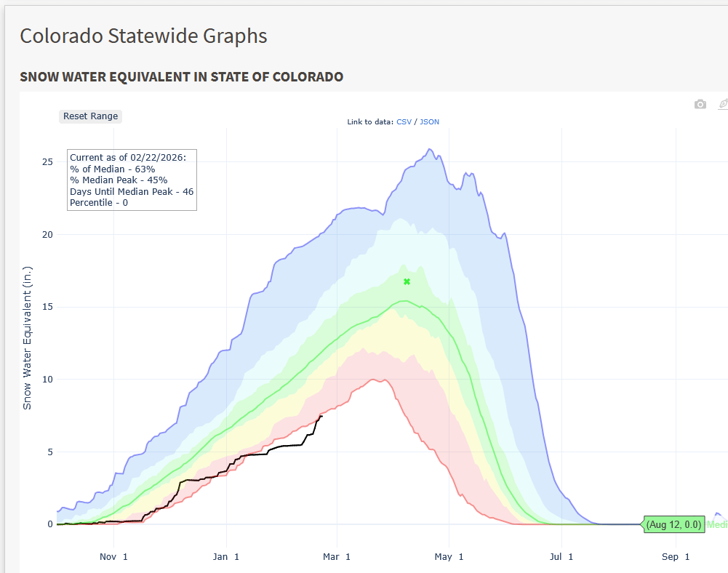728x573 pixels.
Task: Open the chart editor via pen icon
Action: coord(722,104)
